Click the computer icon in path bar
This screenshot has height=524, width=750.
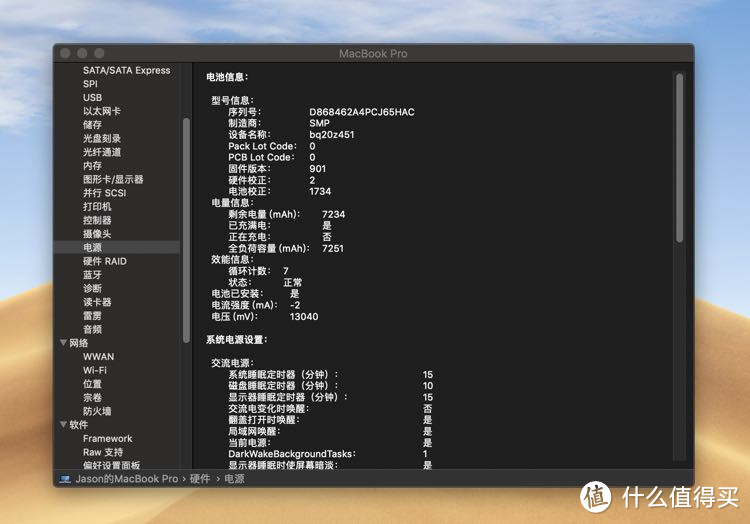(65, 479)
